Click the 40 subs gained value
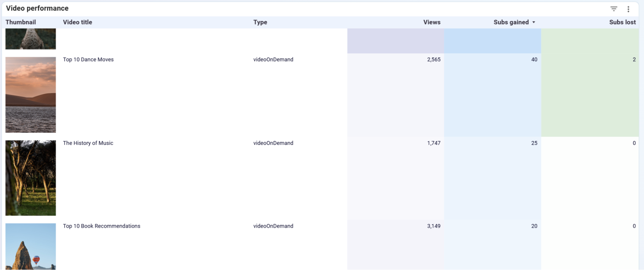Screen dimensions: 644x270 click(534, 60)
